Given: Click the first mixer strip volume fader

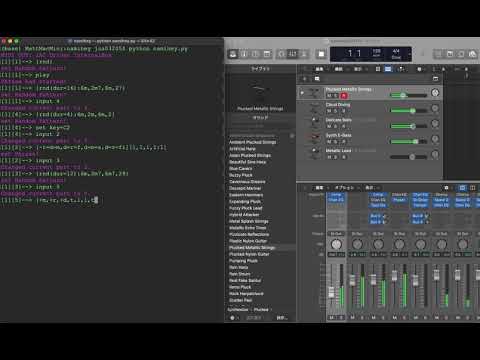Looking at the screenshot, I should pyautogui.click(x=332, y=292).
